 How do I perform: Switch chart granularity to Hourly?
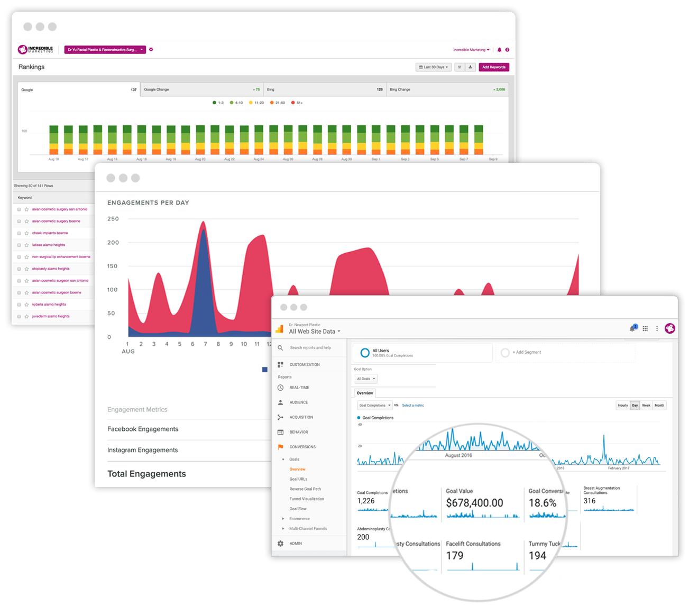tap(623, 406)
